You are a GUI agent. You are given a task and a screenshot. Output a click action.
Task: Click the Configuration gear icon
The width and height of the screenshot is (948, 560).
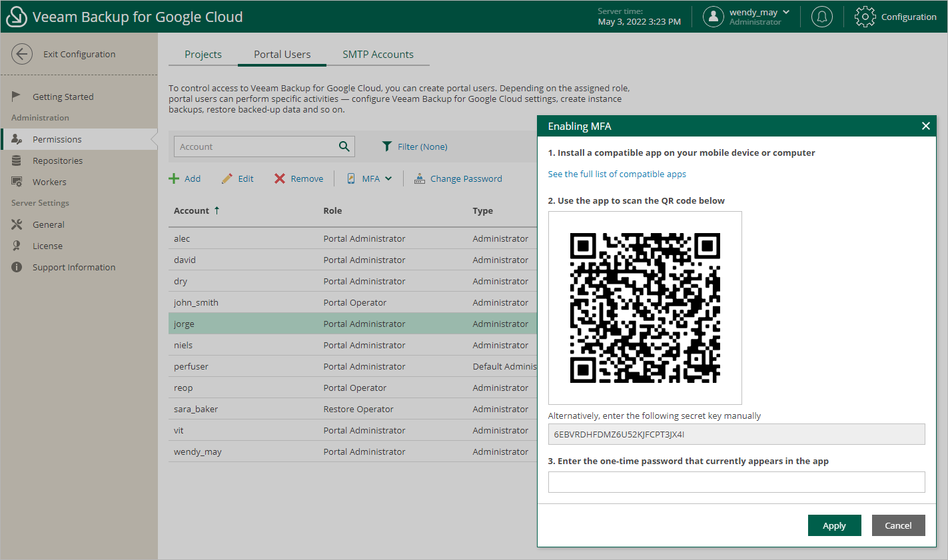coord(865,17)
